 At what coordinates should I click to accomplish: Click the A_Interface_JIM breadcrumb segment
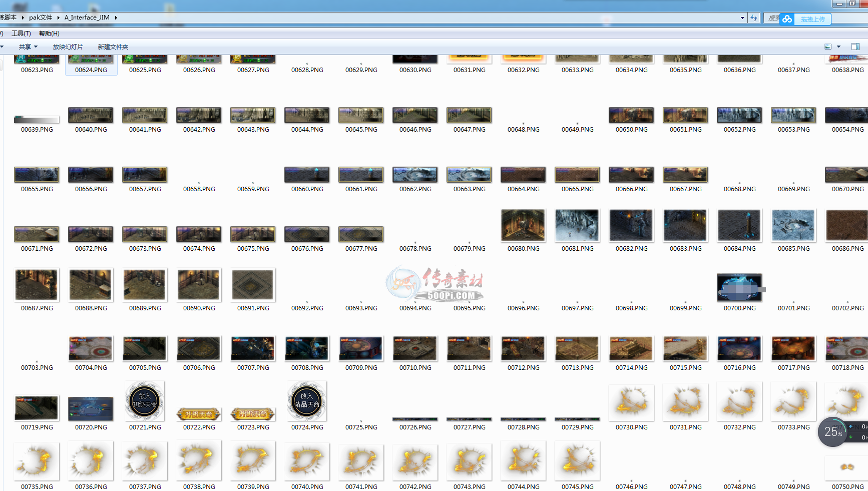point(87,18)
